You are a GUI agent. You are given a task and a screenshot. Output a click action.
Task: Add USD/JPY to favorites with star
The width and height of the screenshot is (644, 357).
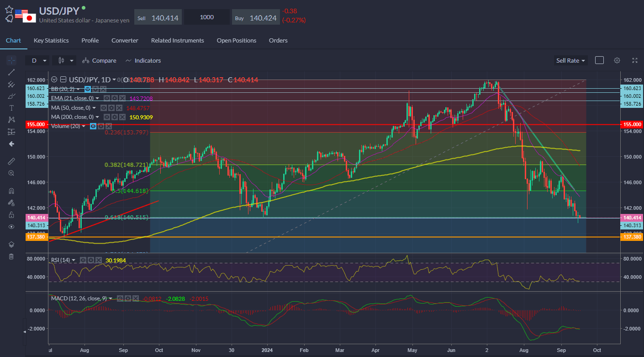pyautogui.click(x=9, y=9)
